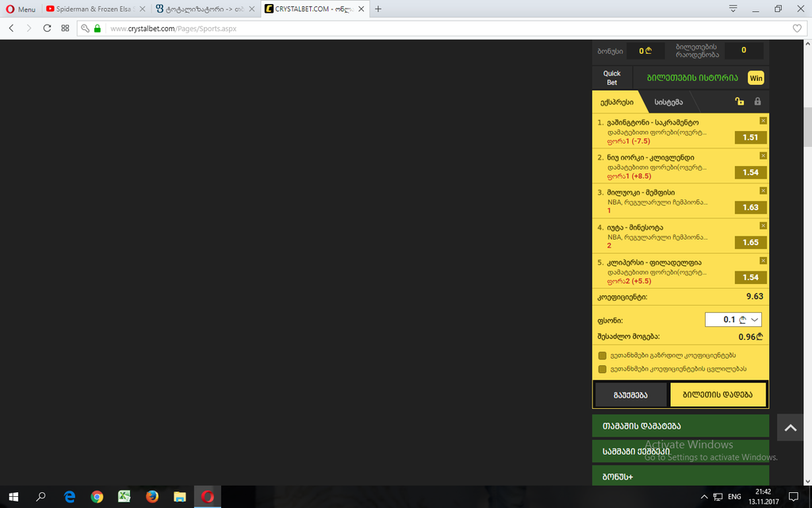Image resolution: width=812 pixels, height=508 pixels.
Task: Click the network icon in the system tray
Action: [x=718, y=497]
